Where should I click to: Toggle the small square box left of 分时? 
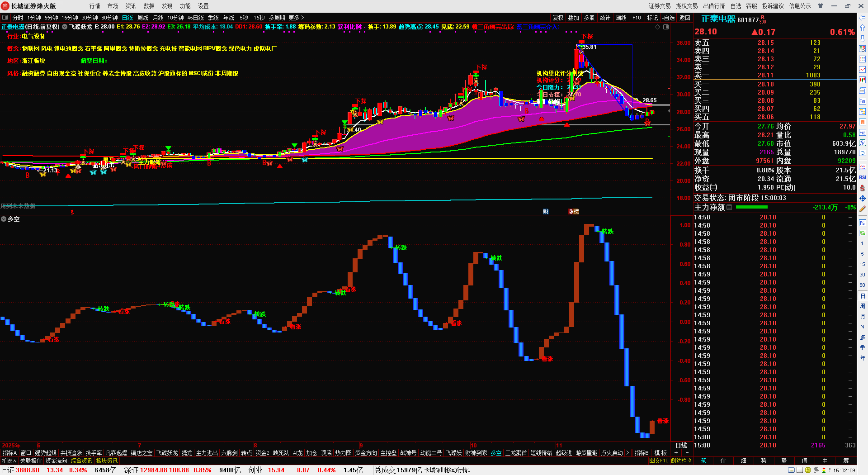tap(5, 18)
